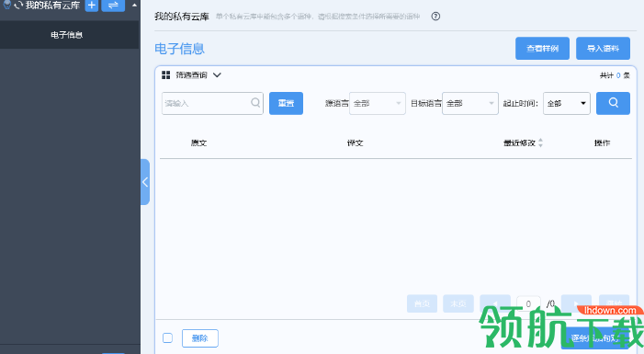The width and height of the screenshot is (644, 354).
Task: Click the 重置 reset button
Action: [286, 103]
